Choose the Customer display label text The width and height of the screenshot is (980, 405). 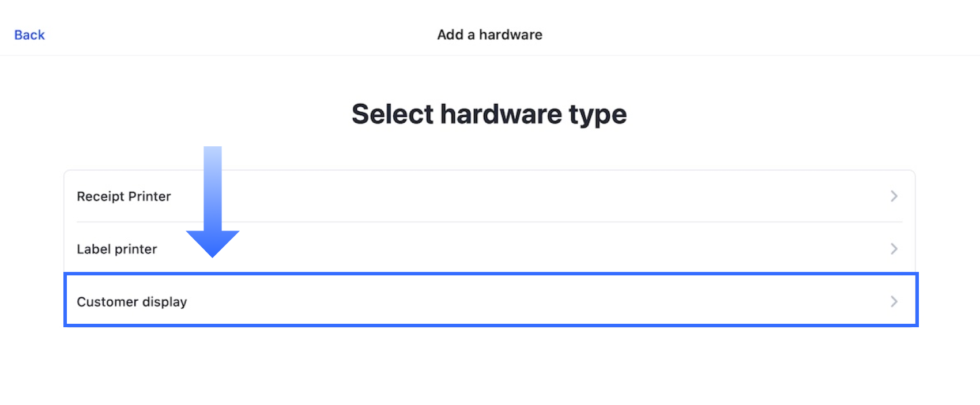click(131, 302)
